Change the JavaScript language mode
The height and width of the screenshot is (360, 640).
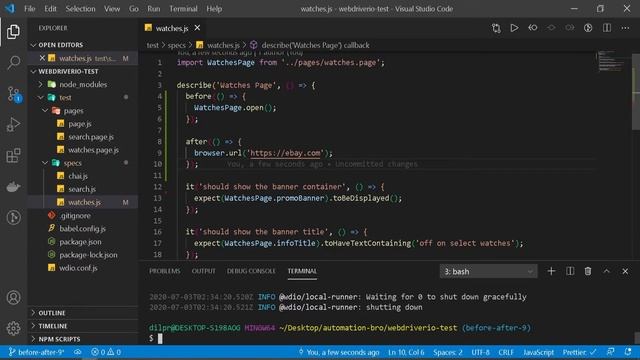tap(538, 352)
